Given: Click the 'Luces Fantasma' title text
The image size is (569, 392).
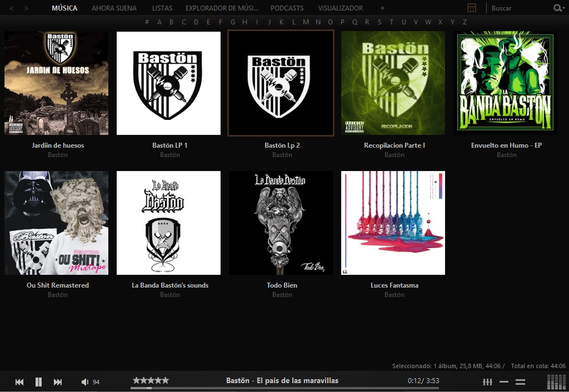Looking at the screenshot, I should (x=395, y=285).
